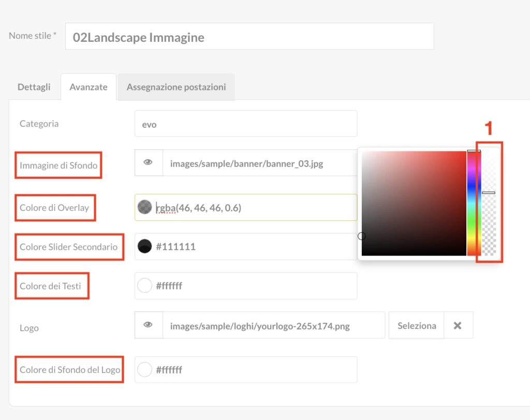Click the logo background #ffffff field
530x420 pixels.
pos(246,370)
